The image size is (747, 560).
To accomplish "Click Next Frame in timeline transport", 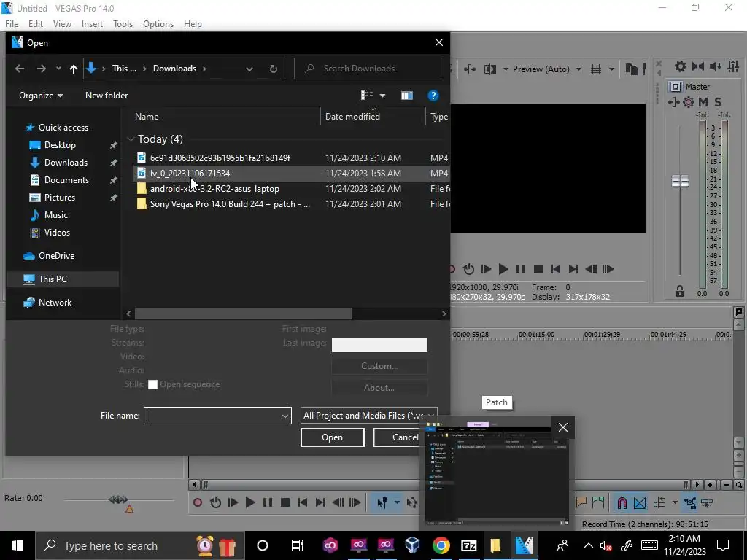I will (x=355, y=503).
